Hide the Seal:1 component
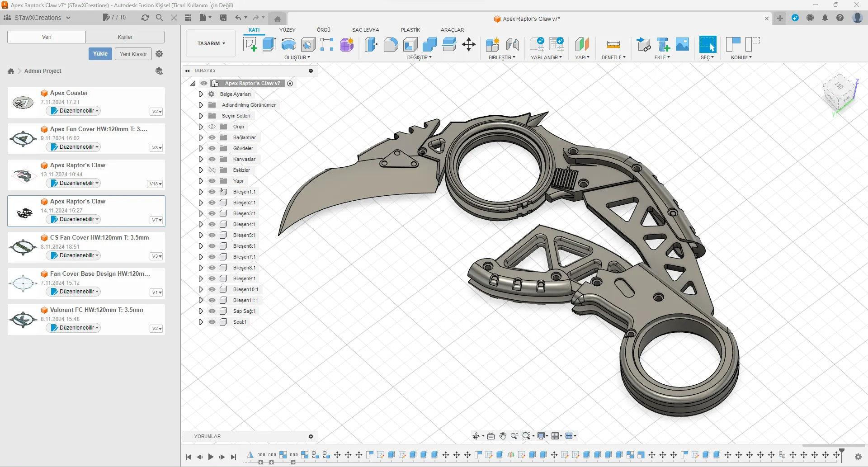Screen dimensions: 868x467 coord(212,322)
